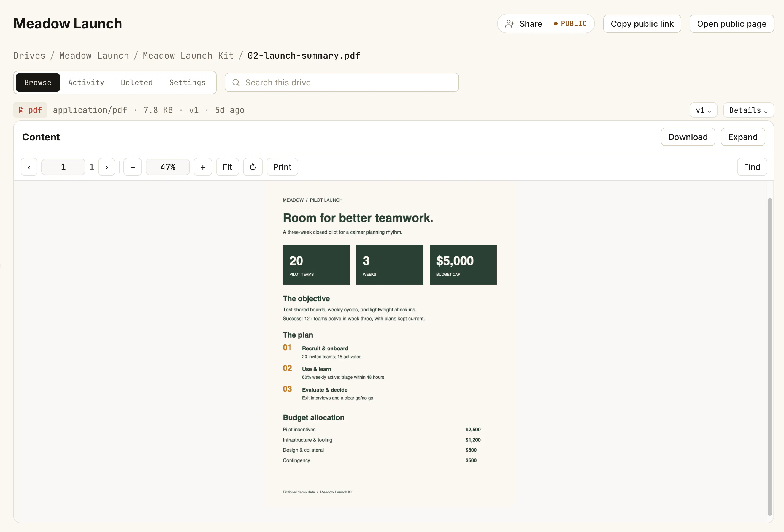Click the 'Recruit & onboard' step
This screenshot has width=784, height=532.
pyautogui.click(x=325, y=348)
